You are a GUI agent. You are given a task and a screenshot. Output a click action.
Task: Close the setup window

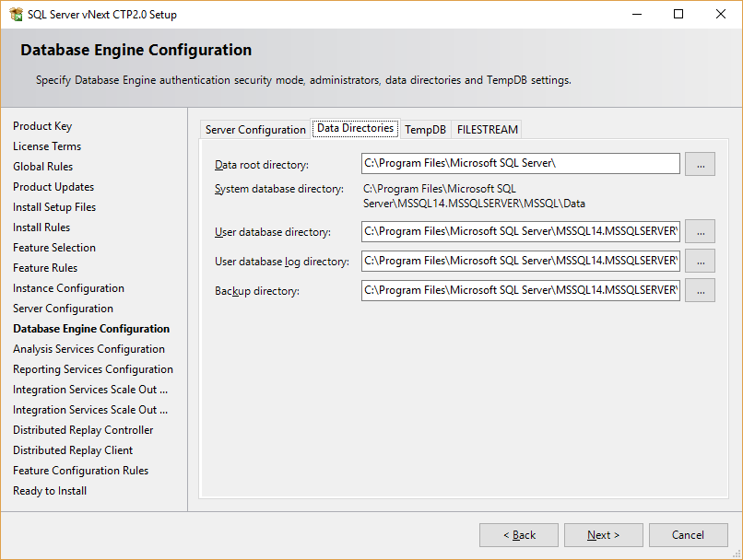(x=721, y=14)
